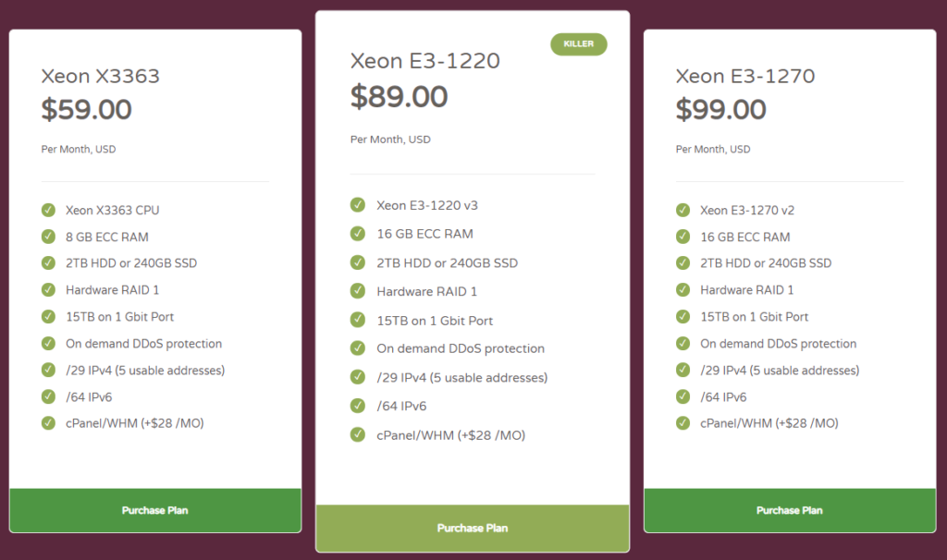This screenshot has width=947, height=560.
Task: Click checkmark icon beside Xeon E3-1270 v2
Action: coord(683,211)
